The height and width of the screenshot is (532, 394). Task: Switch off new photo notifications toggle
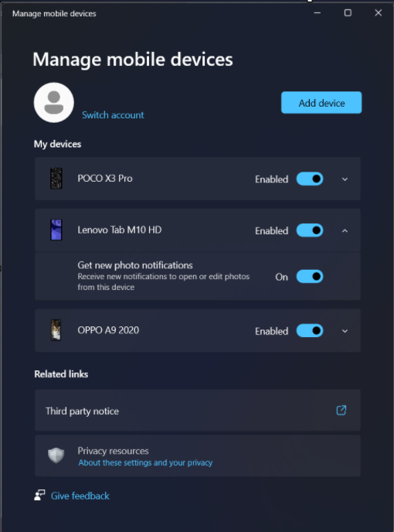click(x=310, y=277)
